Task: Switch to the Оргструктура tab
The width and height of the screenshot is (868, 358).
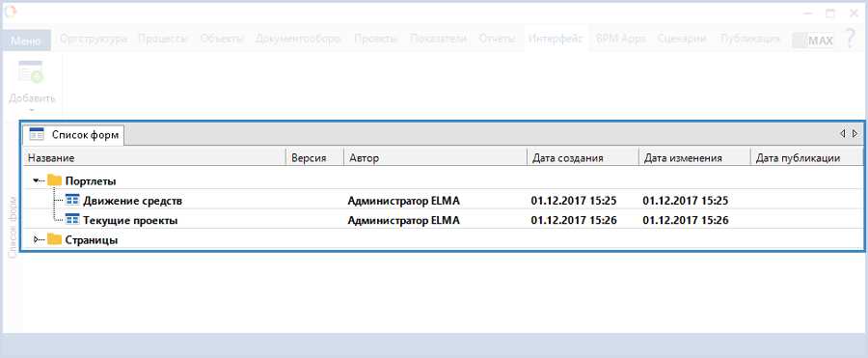Action: (94, 39)
